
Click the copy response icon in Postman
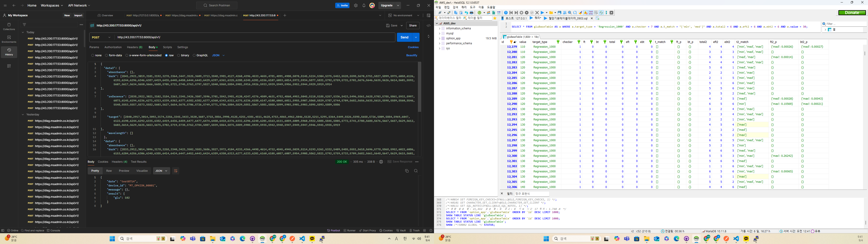tap(407, 171)
